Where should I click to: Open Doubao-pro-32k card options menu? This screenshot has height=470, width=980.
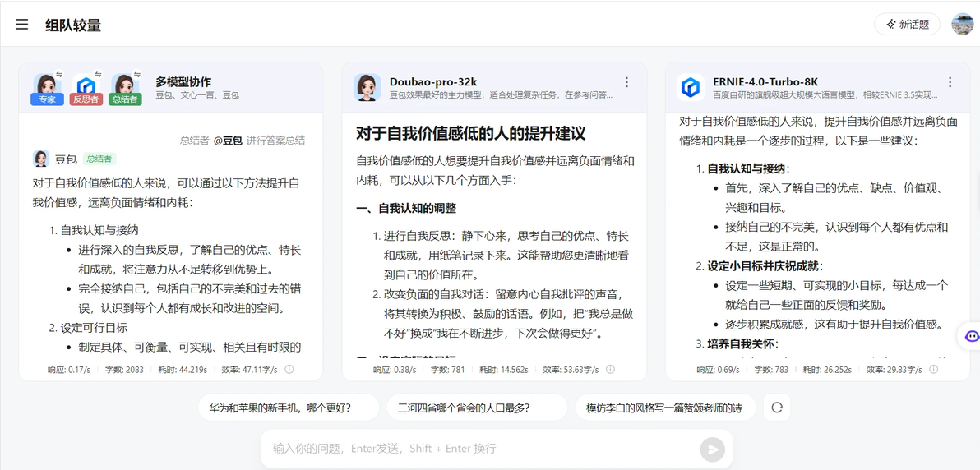[626, 82]
